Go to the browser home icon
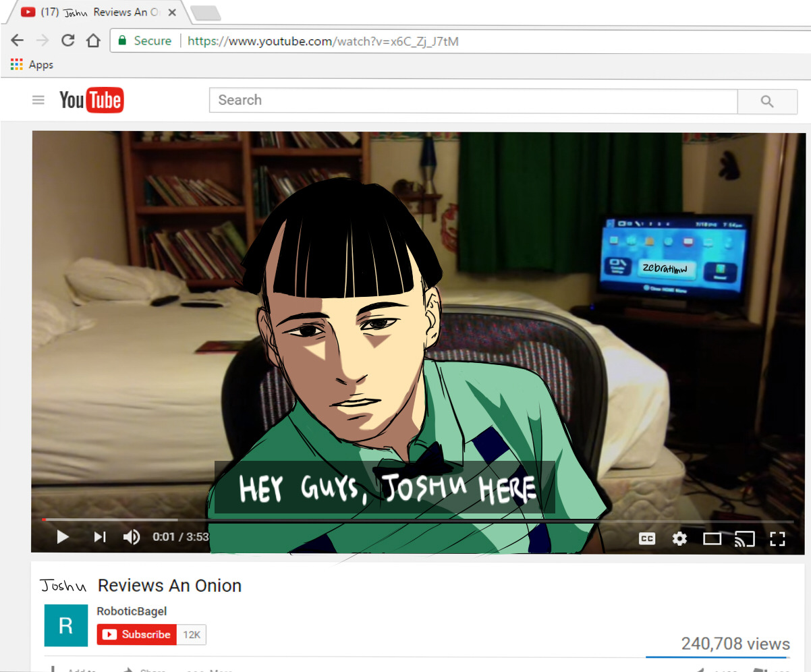This screenshot has height=672, width=811. point(93,41)
